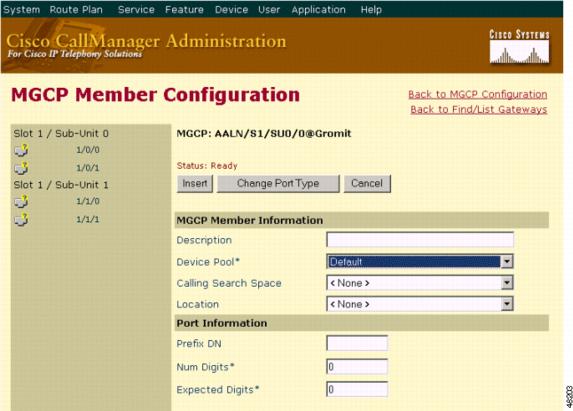Open the Device menu

tap(231, 9)
